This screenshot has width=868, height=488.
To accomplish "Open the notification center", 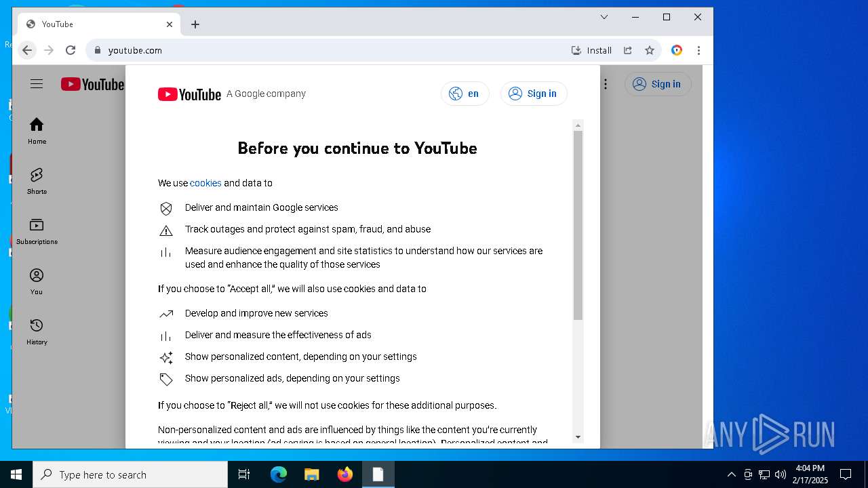I will pyautogui.click(x=846, y=474).
